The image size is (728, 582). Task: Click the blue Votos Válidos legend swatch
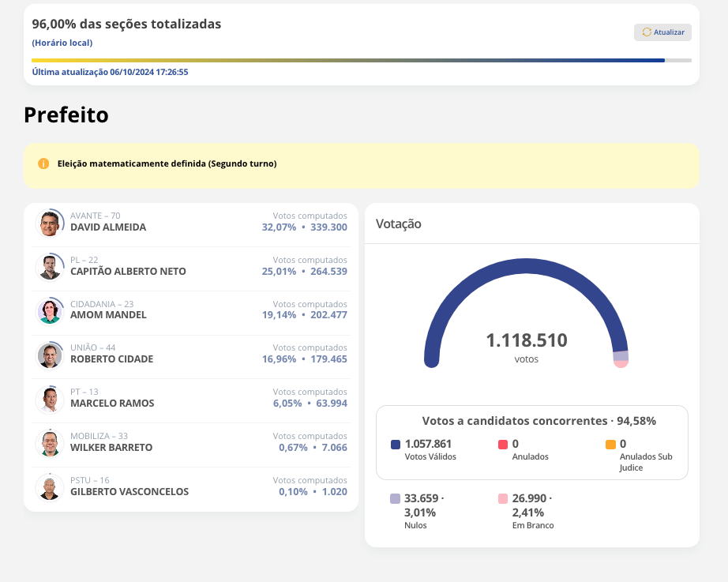point(396,445)
